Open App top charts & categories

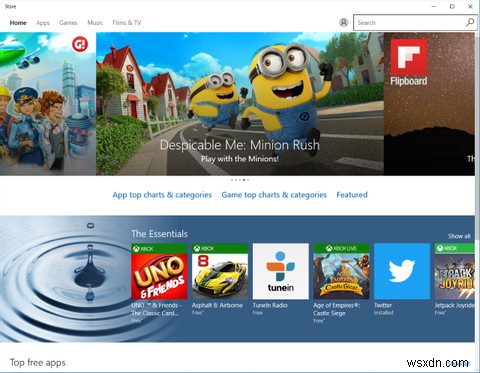click(162, 195)
